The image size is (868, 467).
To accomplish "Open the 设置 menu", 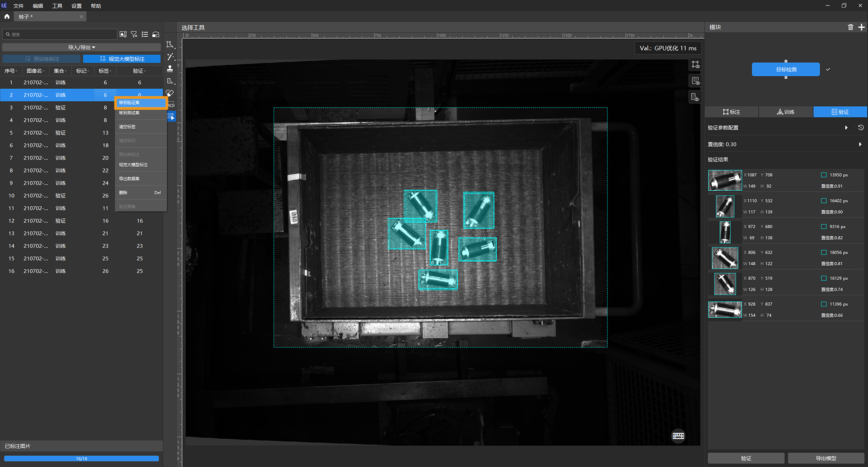I will (77, 6).
